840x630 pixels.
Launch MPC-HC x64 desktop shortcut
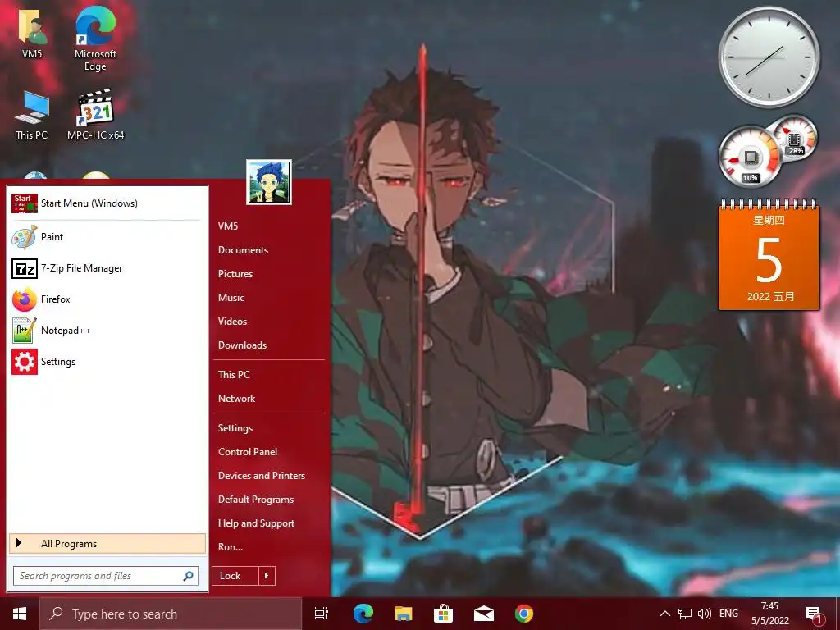[x=95, y=115]
